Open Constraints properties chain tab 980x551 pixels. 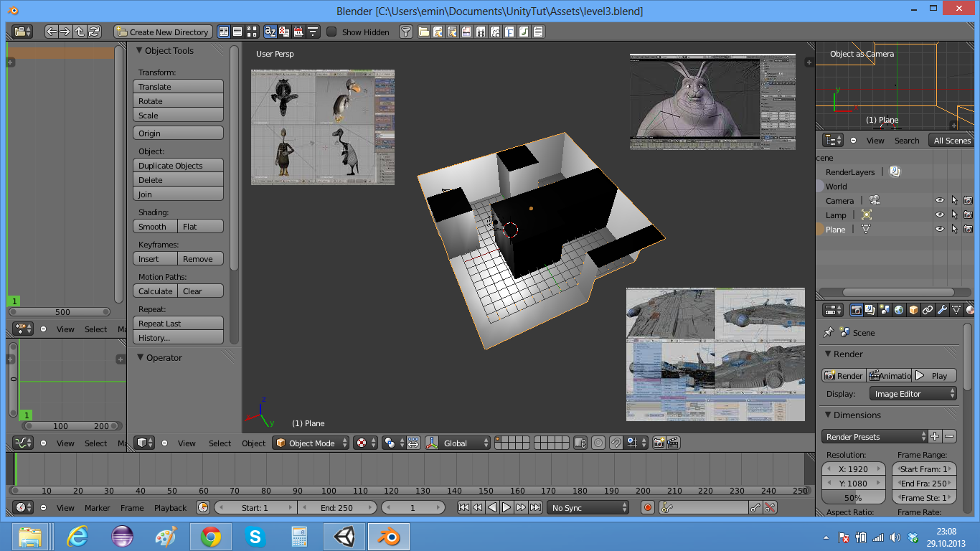tap(928, 310)
